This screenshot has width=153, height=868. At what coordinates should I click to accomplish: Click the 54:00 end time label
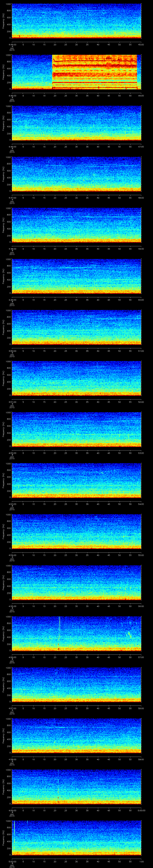(141, 504)
